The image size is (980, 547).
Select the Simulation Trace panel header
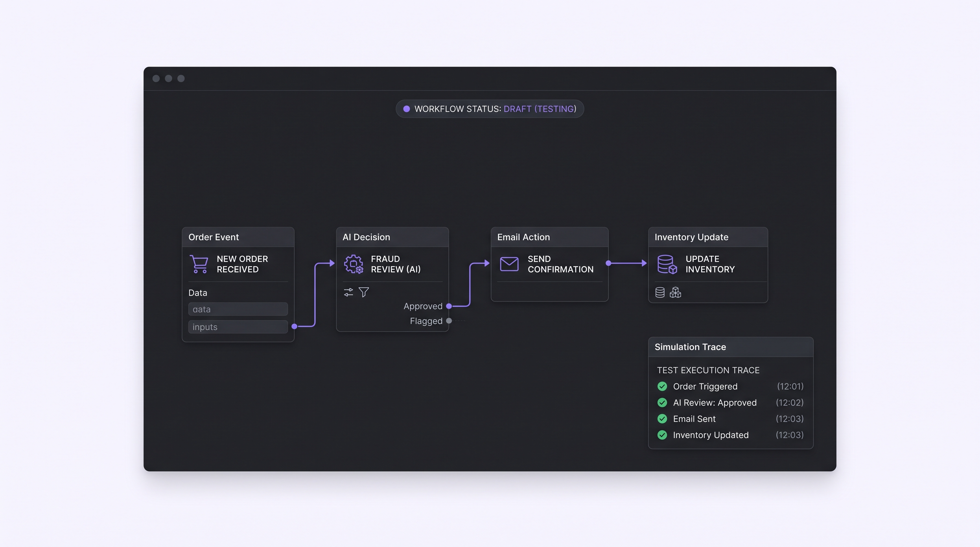(x=731, y=347)
